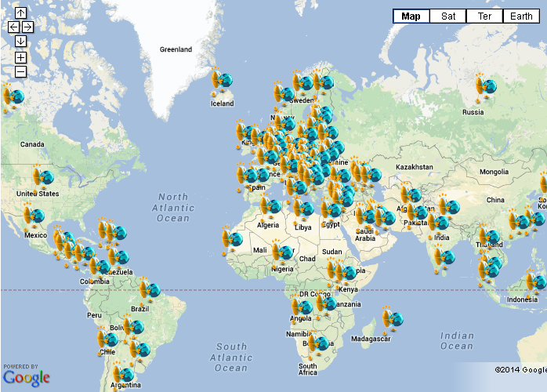The width and height of the screenshot is (547, 392).
Task: Pan the map left with arrow
Action: click(x=13, y=27)
